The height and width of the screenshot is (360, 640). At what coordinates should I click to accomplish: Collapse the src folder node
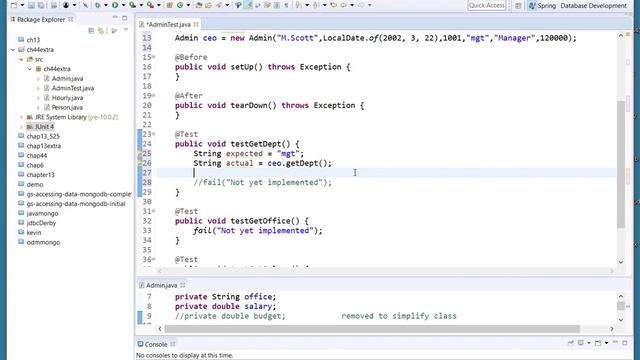pyautogui.click(x=21, y=59)
